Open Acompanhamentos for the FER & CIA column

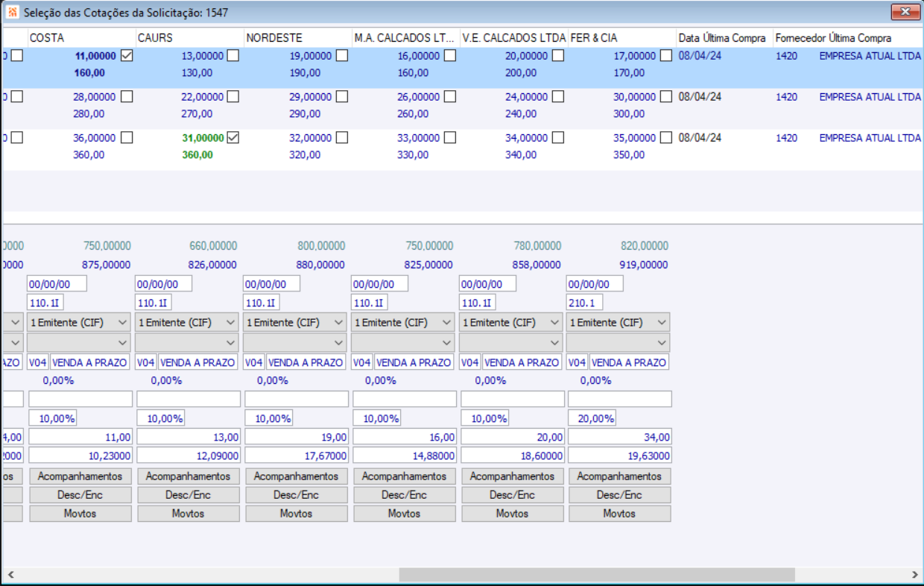pyautogui.click(x=619, y=476)
